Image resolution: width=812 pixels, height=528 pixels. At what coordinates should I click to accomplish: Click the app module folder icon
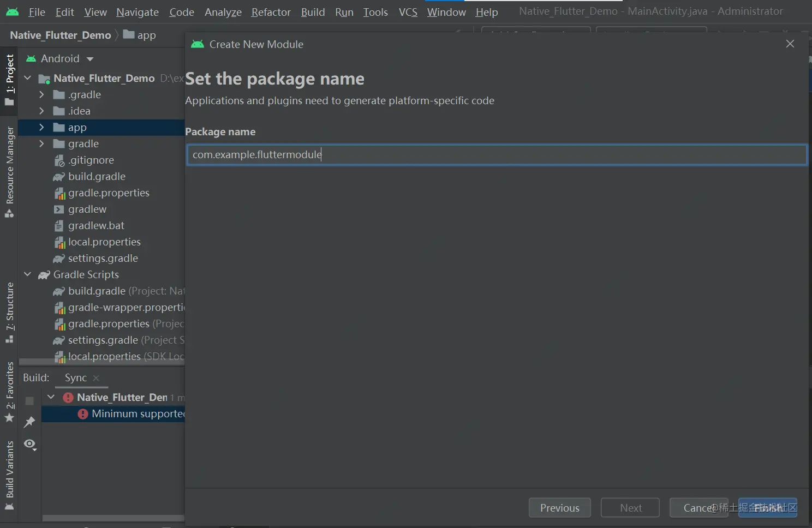(x=59, y=127)
